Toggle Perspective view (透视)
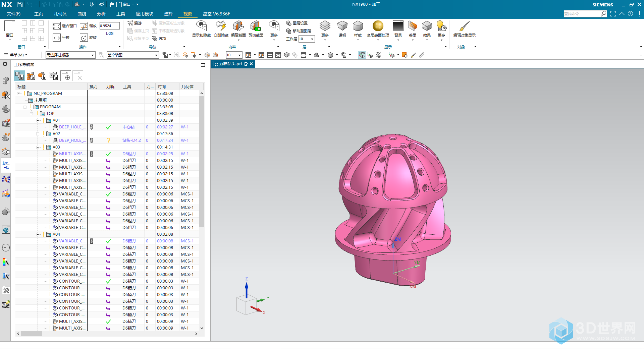Screen dimensions: 644x349 pyautogui.click(x=342, y=29)
